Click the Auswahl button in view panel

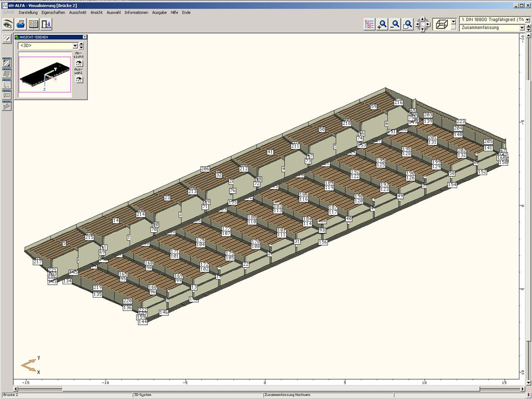point(79,79)
